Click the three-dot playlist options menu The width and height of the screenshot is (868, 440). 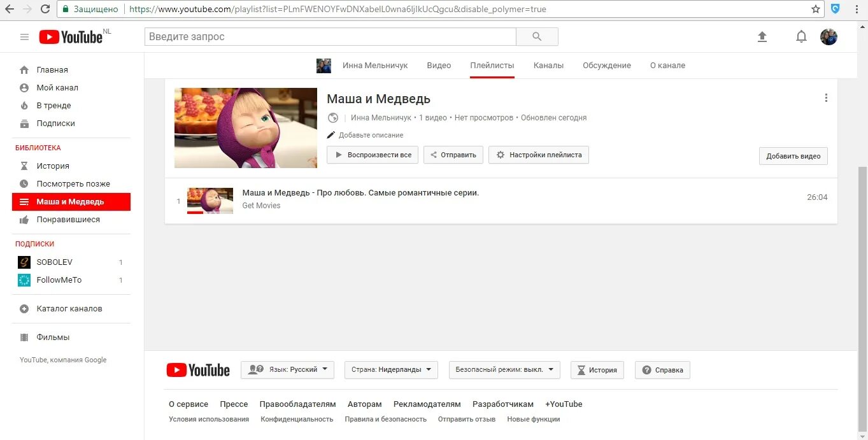pos(826,98)
